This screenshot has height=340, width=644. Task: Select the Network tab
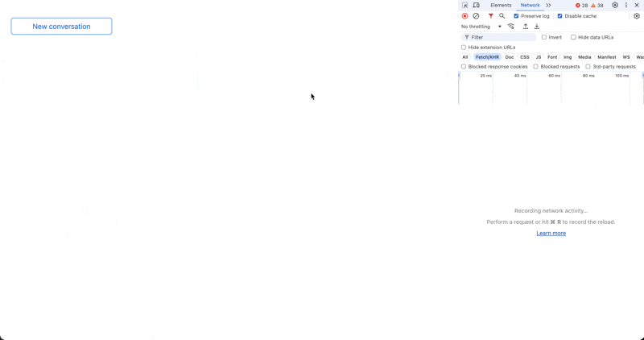coord(530,6)
